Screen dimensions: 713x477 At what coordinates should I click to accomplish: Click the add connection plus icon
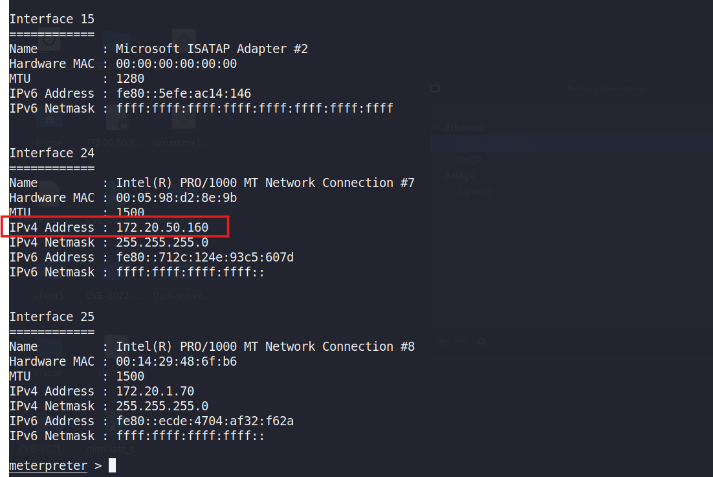442,341
